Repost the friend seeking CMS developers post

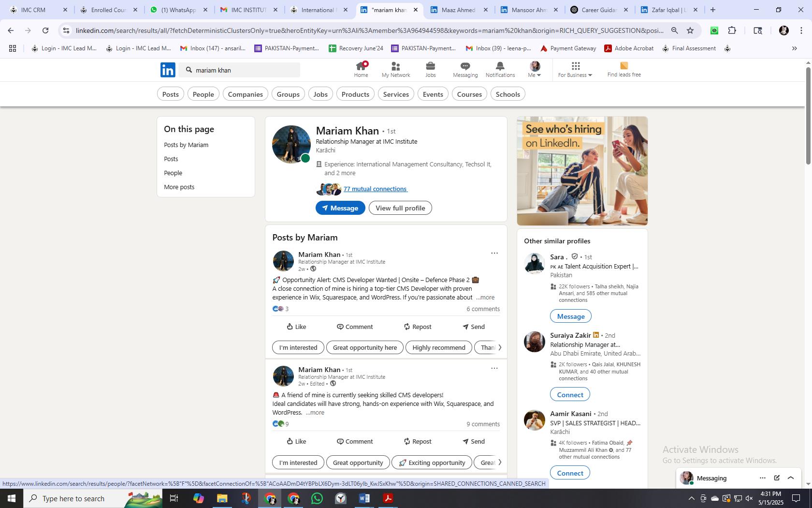coord(418,441)
